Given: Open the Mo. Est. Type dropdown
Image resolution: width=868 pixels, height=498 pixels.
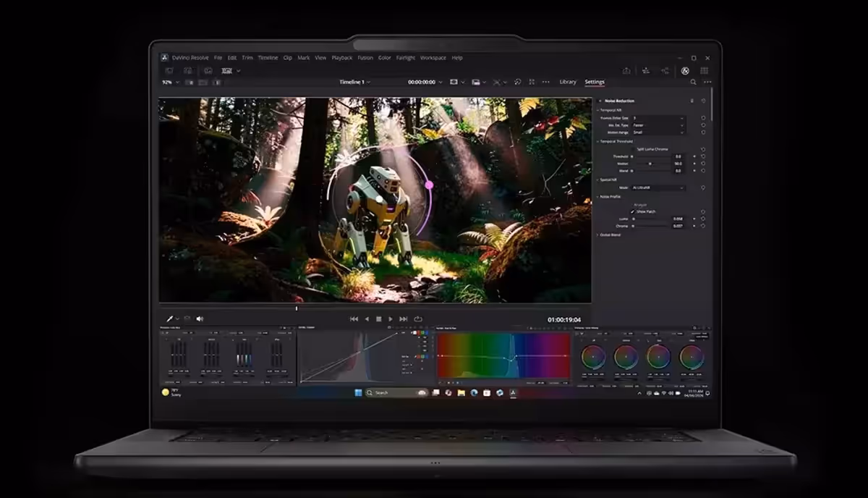Looking at the screenshot, I should point(659,125).
